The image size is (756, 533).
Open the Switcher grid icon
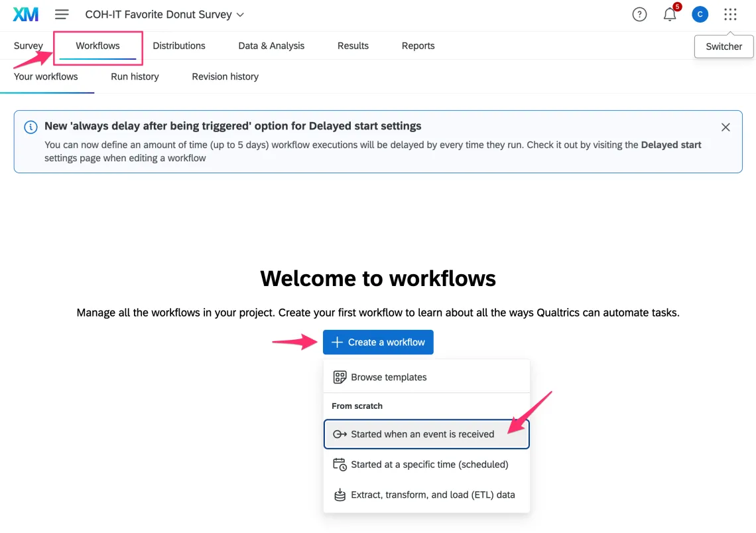pyautogui.click(x=730, y=15)
